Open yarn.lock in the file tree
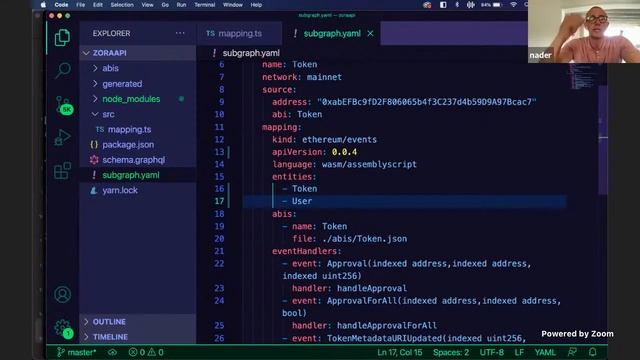The height and width of the screenshot is (360, 640). tap(138, 190)
